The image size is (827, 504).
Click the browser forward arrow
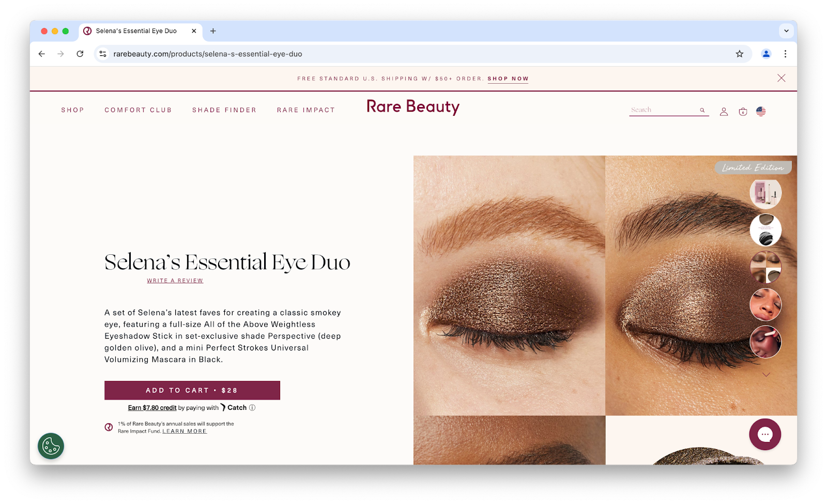61,54
